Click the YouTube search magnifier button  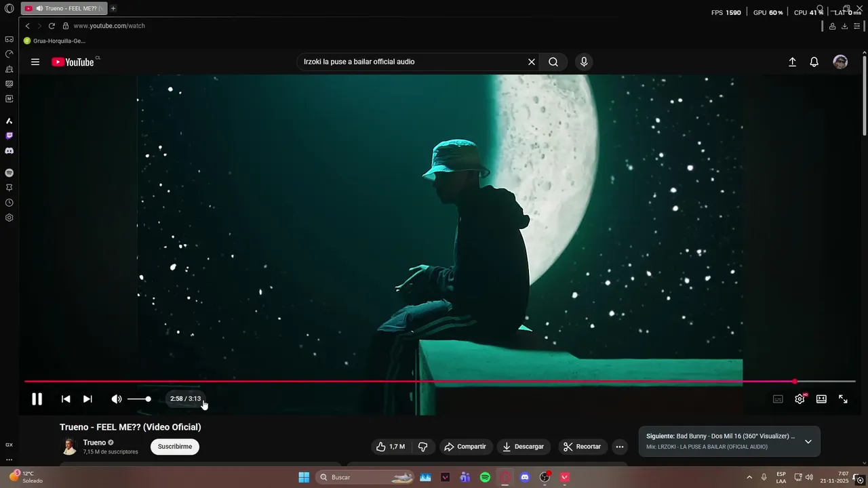coord(553,62)
